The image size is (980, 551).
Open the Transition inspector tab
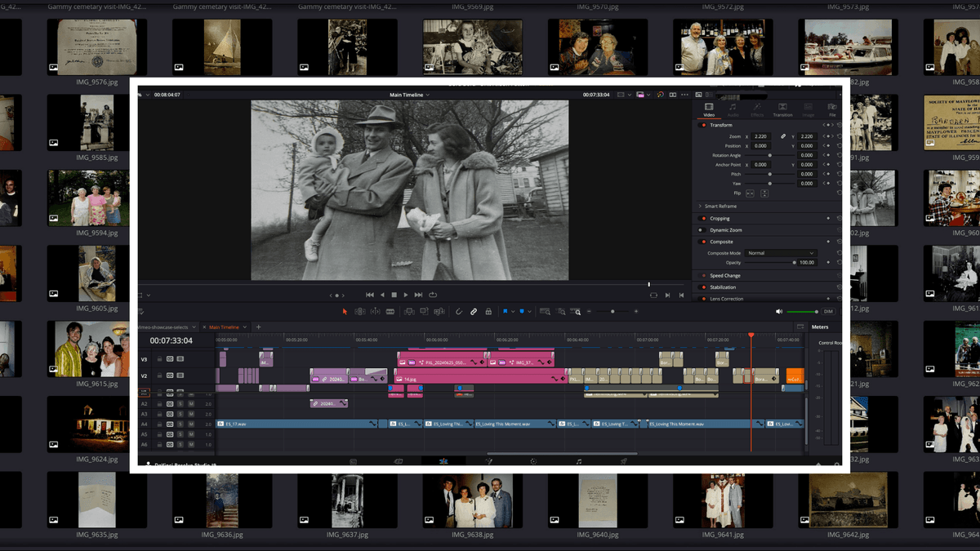[782, 110]
